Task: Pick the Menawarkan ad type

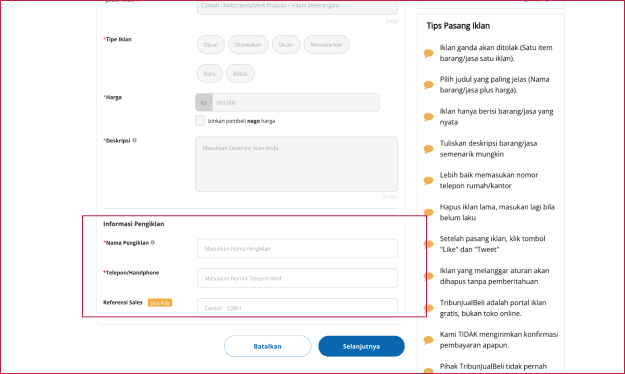Action: (x=326, y=45)
